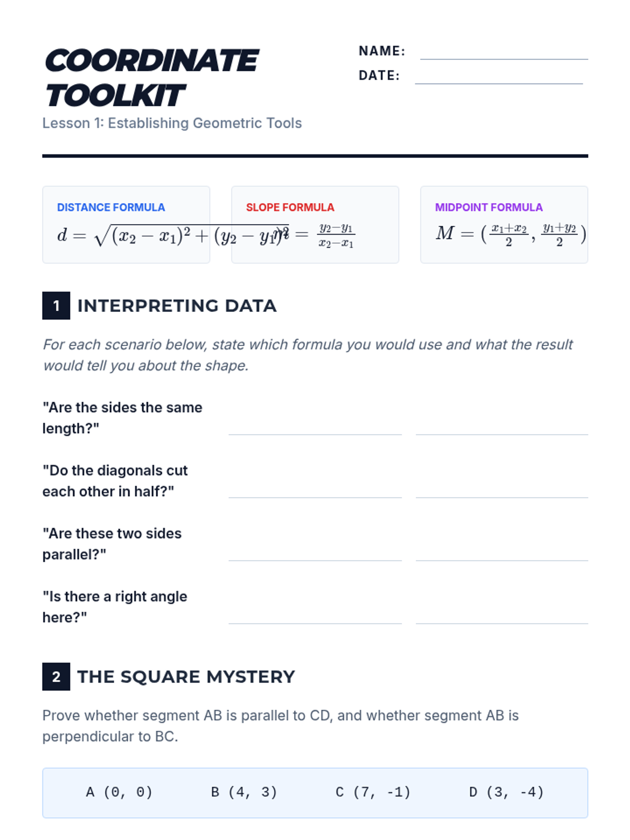Click point D (3, -4)
Image resolution: width=630 pixels, height=840 pixels.
(506, 792)
